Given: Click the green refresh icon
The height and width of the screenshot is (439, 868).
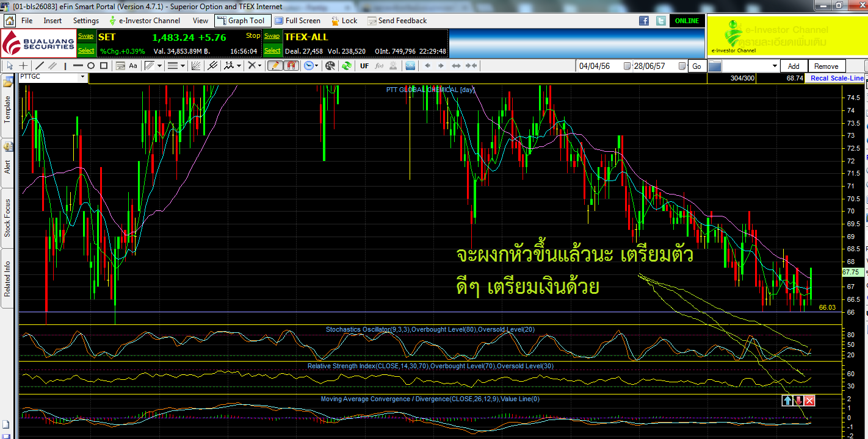Looking at the screenshot, I should click(346, 66).
